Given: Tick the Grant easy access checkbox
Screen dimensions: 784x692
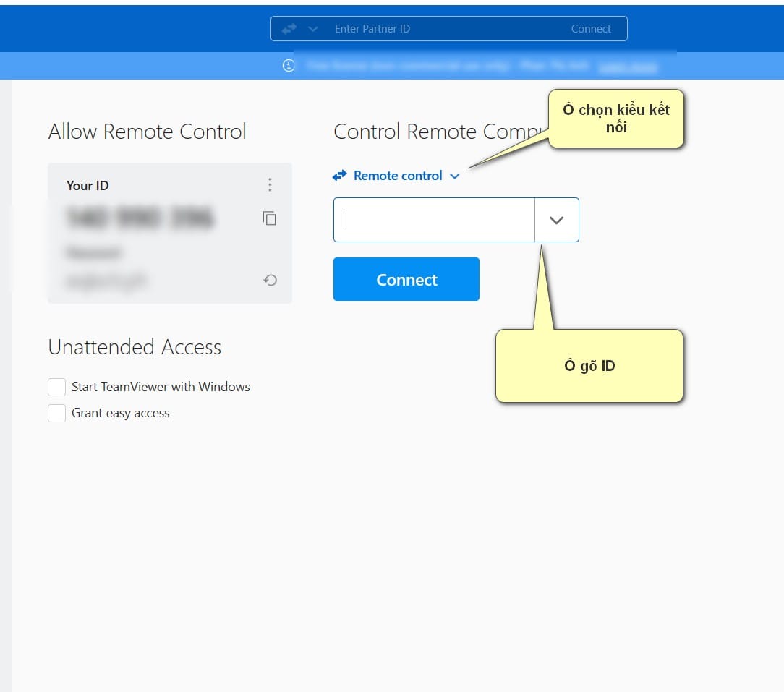Looking at the screenshot, I should (56, 413).
